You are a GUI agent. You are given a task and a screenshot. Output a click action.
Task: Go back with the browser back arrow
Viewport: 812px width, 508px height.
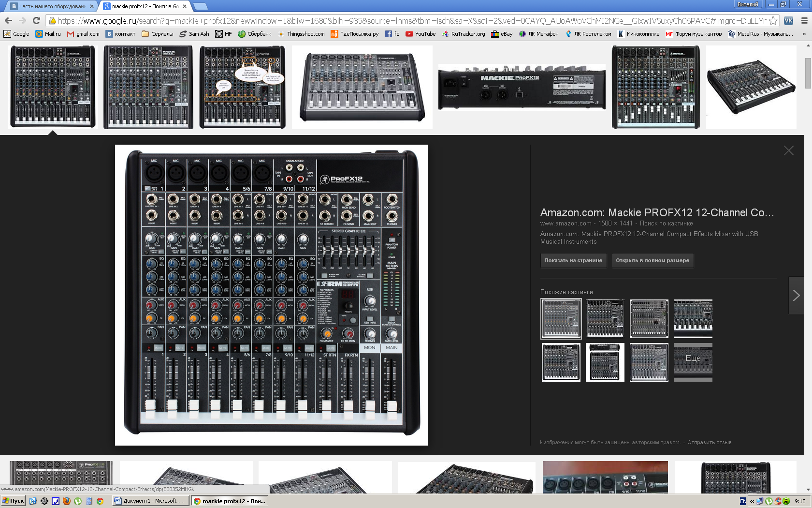[8, 21]
